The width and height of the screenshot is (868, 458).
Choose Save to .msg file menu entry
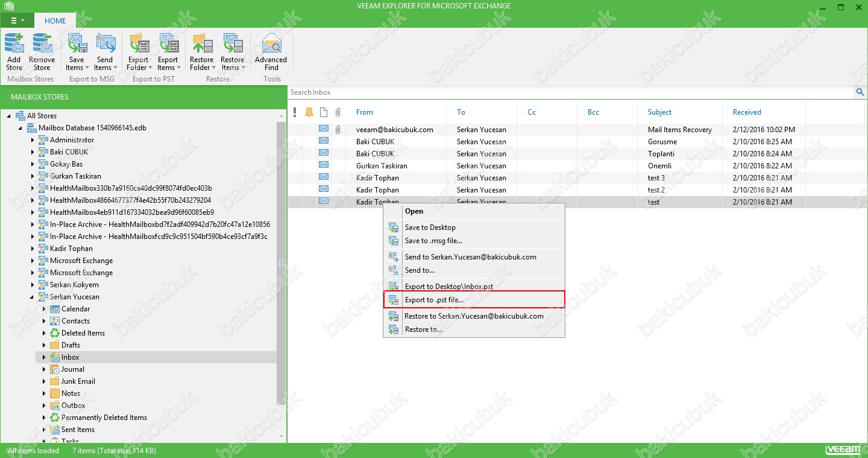coord(474,241)
